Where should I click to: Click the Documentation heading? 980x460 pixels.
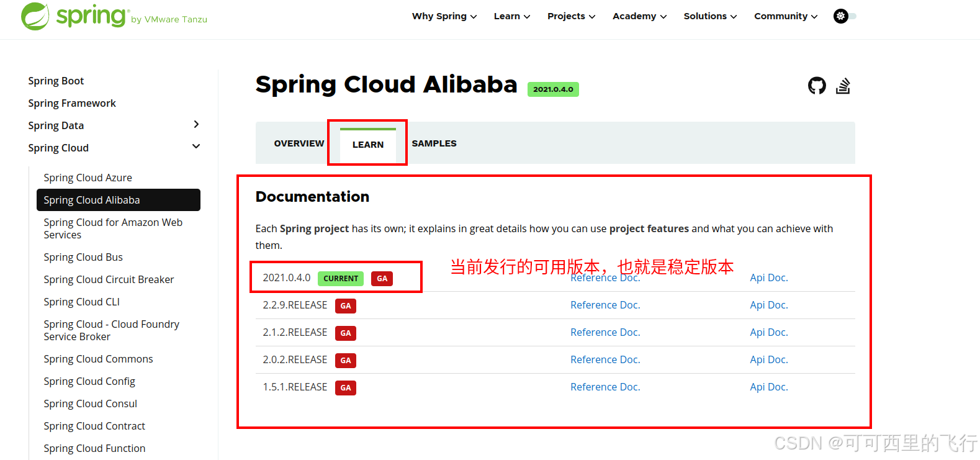312,197
